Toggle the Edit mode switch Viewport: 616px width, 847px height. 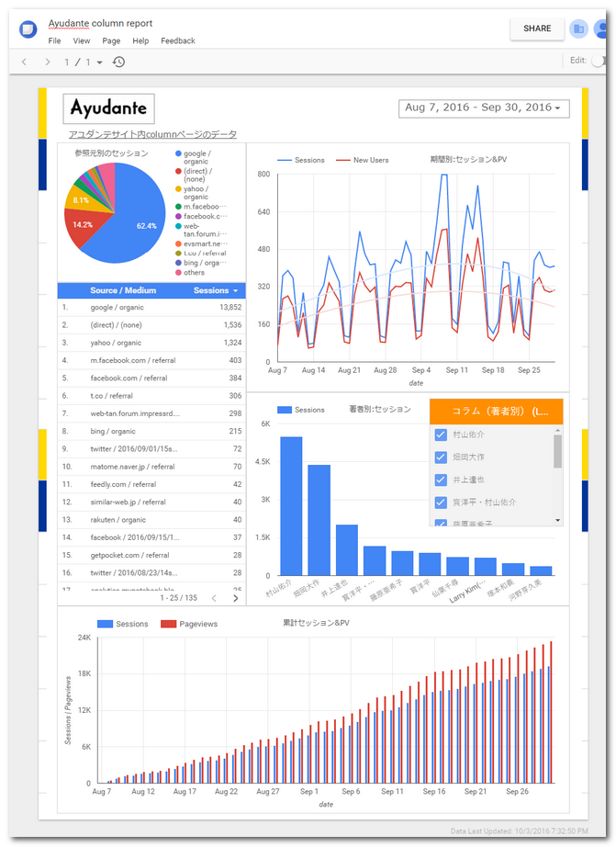[x=599, y=61]
